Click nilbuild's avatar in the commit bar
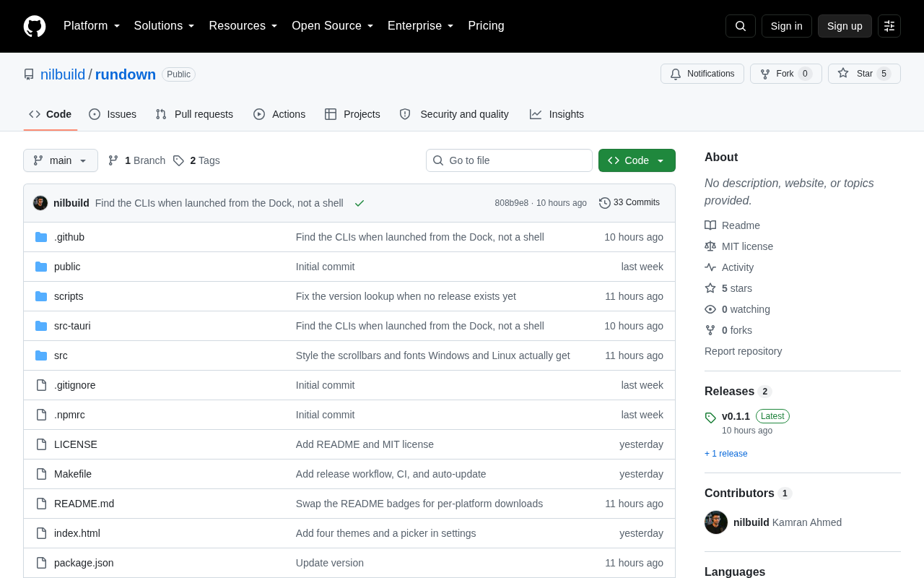The width and height of the screenshot is (924, 578). 40,203
